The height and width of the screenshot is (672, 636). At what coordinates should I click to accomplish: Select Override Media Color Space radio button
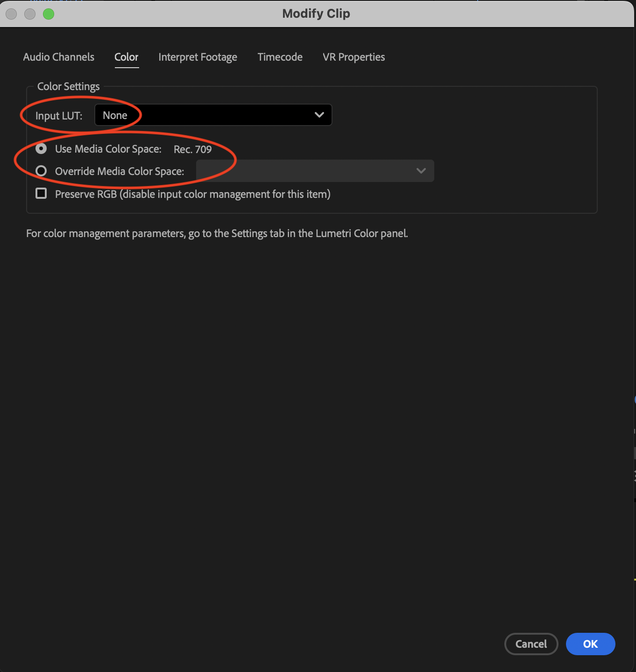tap(41, 171)
